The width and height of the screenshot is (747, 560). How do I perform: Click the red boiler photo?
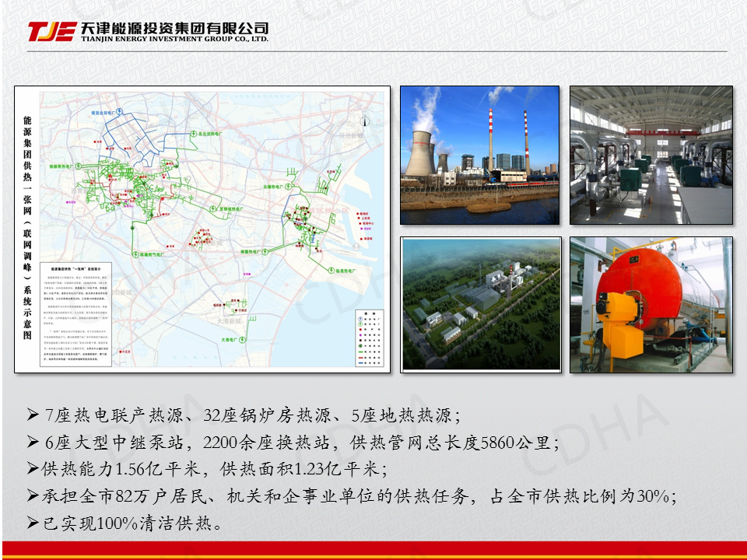coord(651,303)
